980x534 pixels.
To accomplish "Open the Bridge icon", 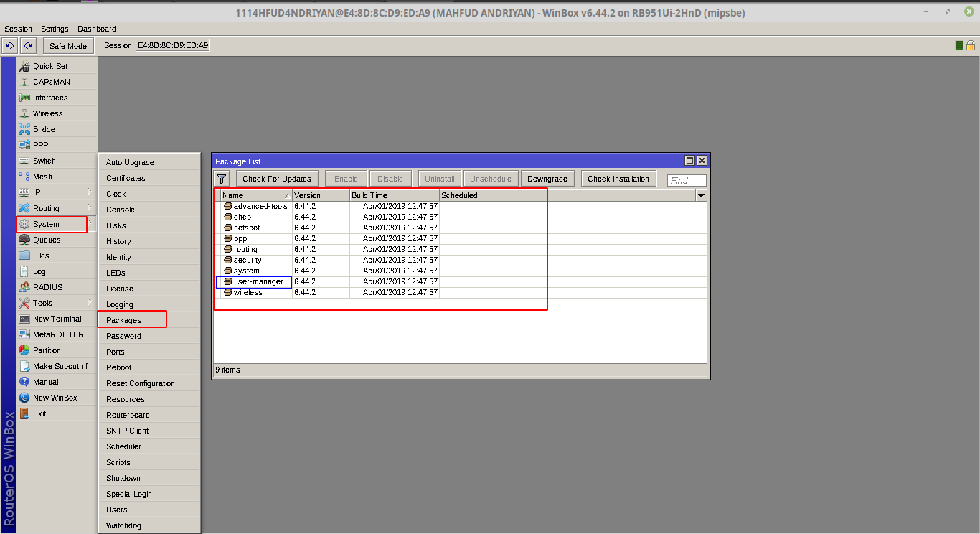I will tap(24, 129).
